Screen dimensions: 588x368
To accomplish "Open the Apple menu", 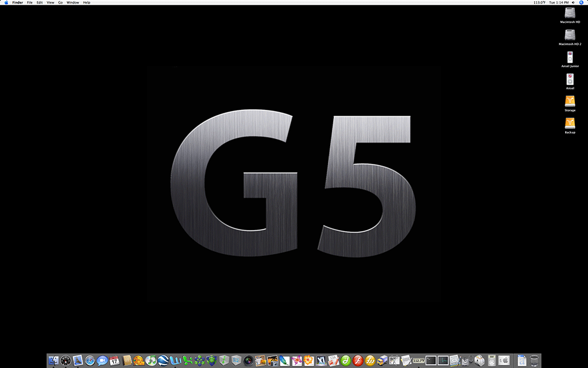I will [x=6, y=2].
